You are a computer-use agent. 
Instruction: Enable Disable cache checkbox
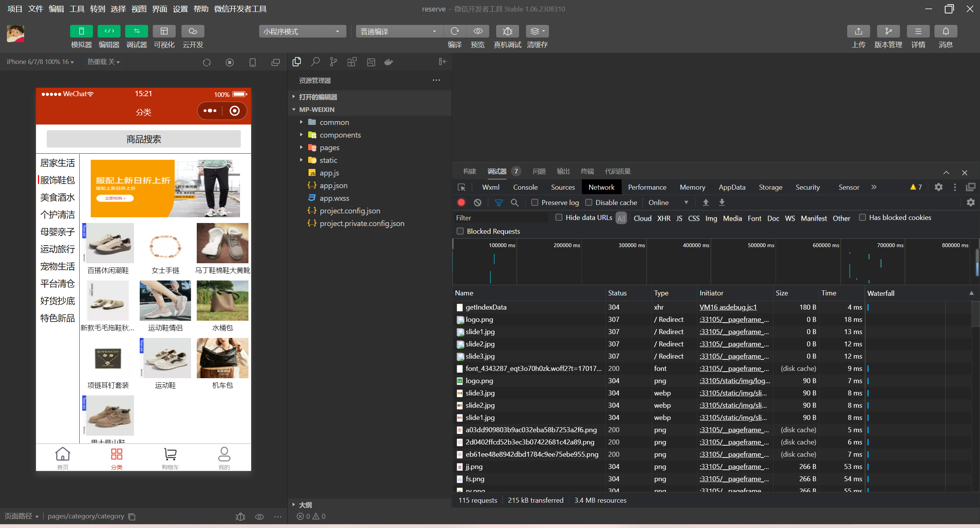(588, 202)
